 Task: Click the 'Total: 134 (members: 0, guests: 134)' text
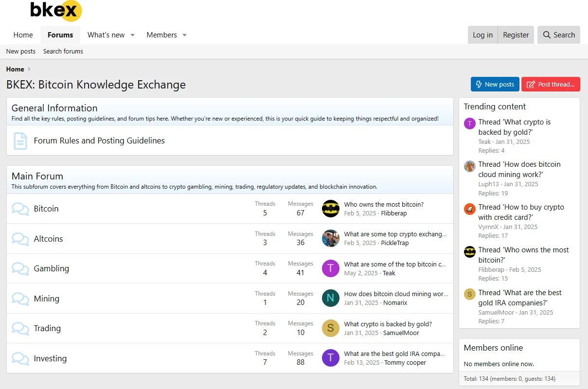point(510,378)
